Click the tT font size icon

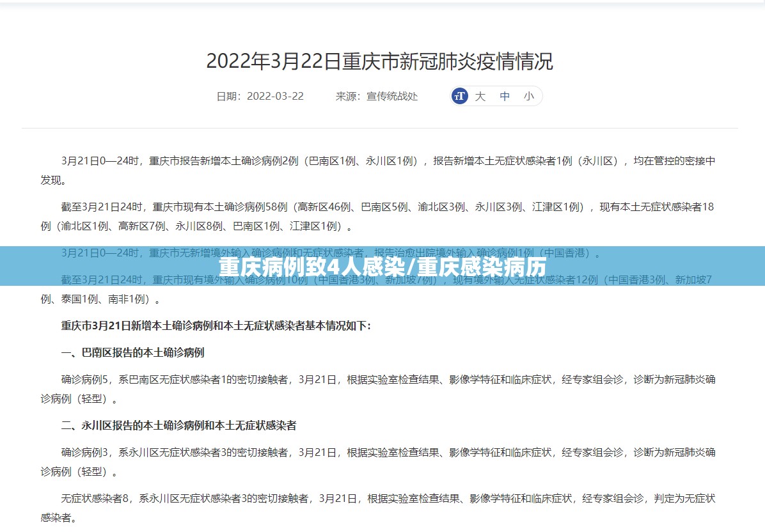point(460,96)
